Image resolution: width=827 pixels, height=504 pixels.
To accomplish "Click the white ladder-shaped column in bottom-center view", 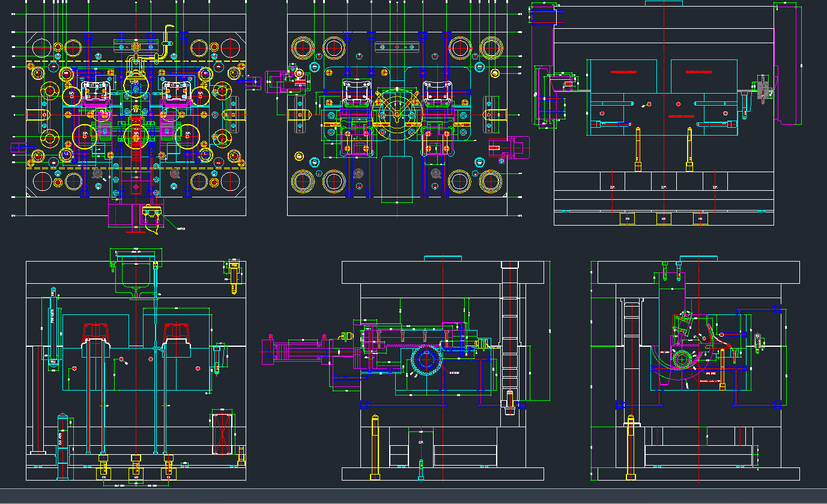I will (509, 336).
